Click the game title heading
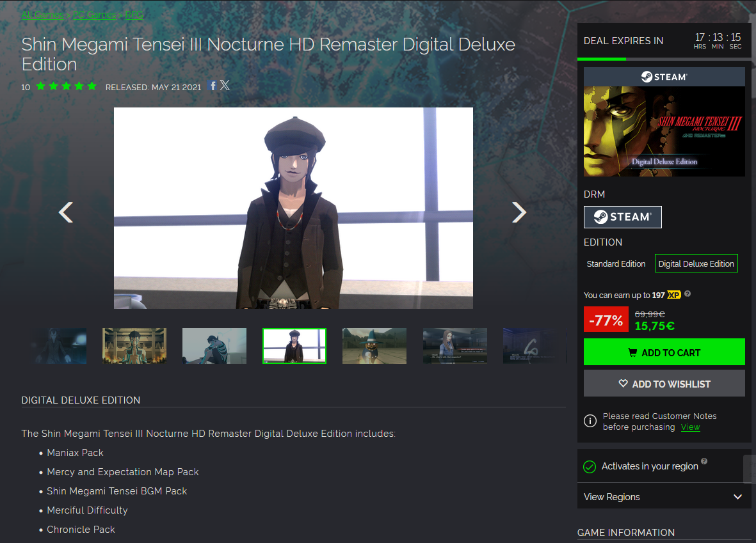Screen dimensions: 756x543 tap(268, 54)
